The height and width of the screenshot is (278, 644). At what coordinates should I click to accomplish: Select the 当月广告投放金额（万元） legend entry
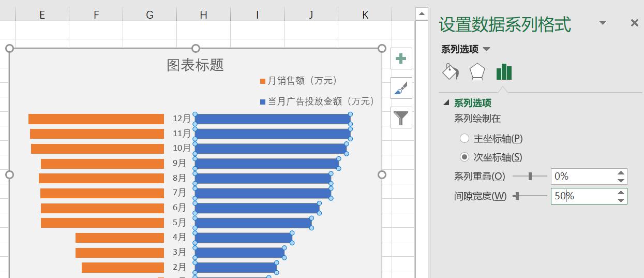click(317, 101)
